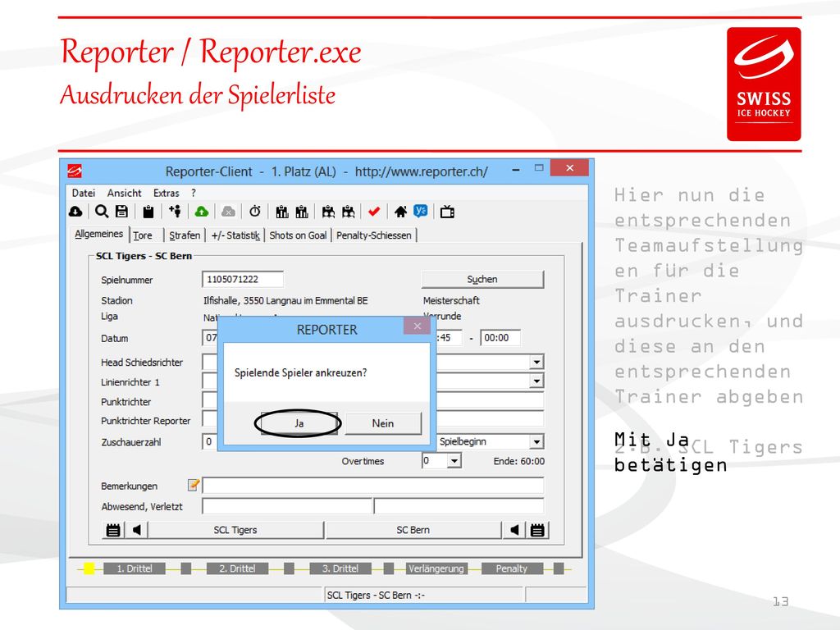The image size is (840, 630).
Task: Click the "Ilfishalle, 3550 Langnau im Emmental BE" text
Action: pos(285,300)
